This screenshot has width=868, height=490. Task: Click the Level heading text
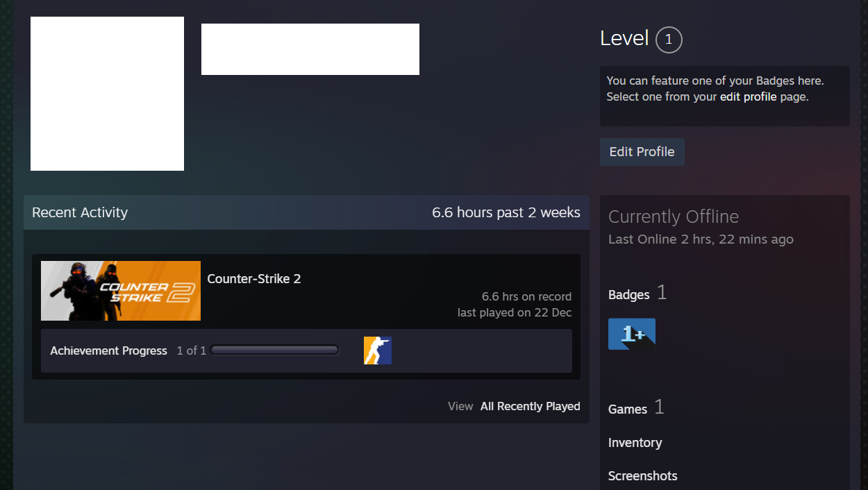tap(624, 39)
